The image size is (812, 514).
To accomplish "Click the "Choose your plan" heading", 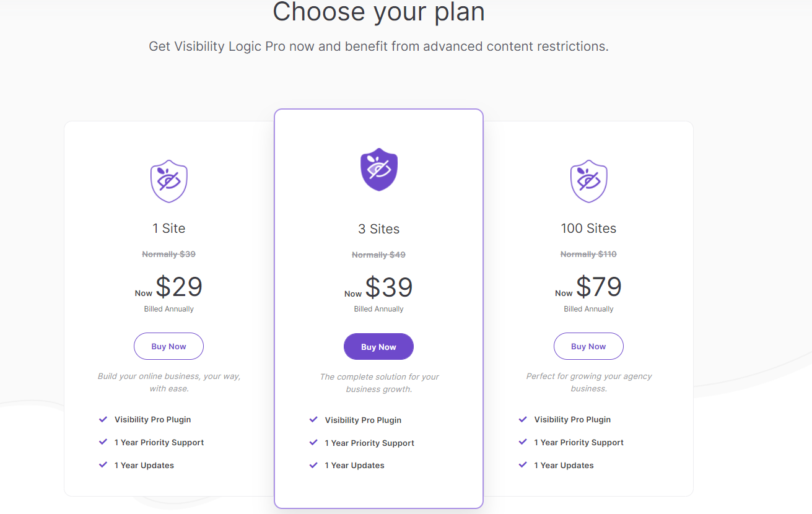I will [378, 12].
